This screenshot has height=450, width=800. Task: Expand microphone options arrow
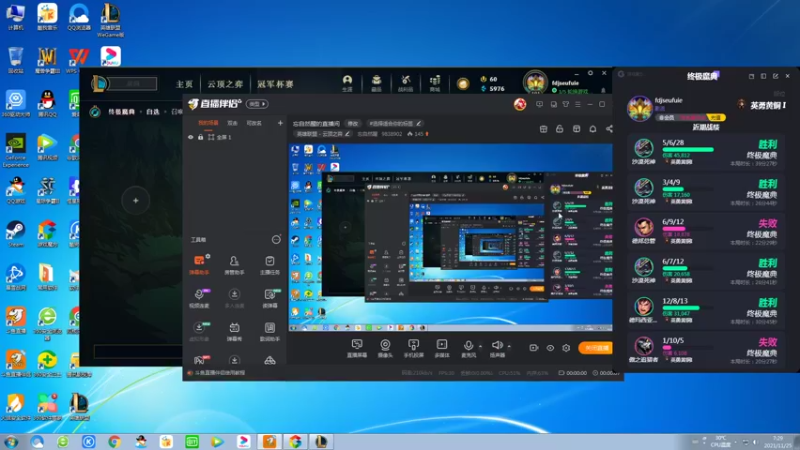tap(480, 346)
